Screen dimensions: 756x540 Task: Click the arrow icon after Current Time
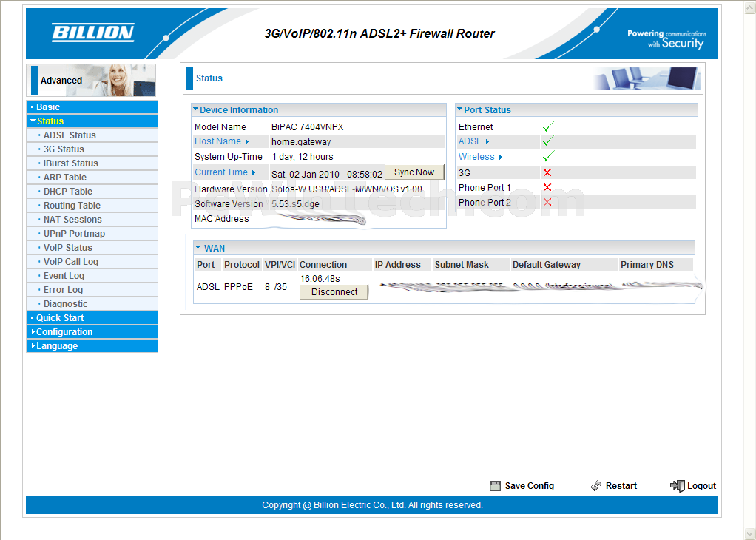254,172
